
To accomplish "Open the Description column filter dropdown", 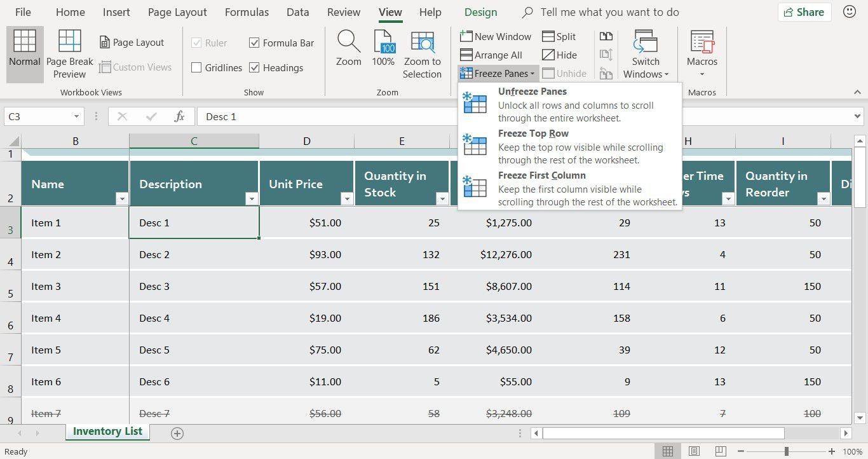I will (252, 199).
